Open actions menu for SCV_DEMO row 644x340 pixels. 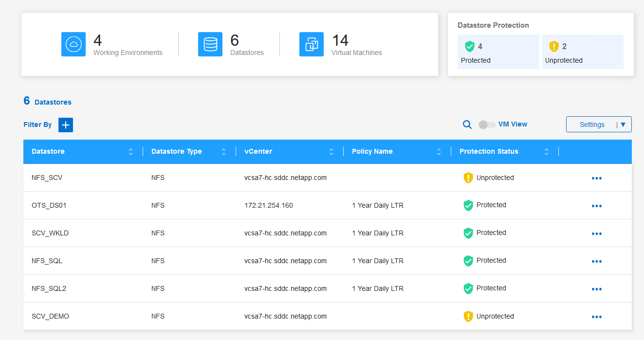tap(596, 317)
